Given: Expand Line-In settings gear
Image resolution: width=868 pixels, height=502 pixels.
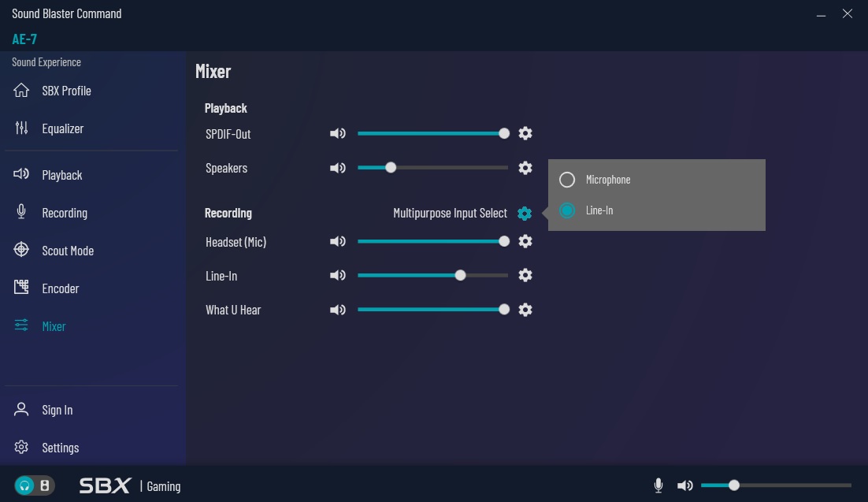Looking at the screenshot, I should point(525,276).
